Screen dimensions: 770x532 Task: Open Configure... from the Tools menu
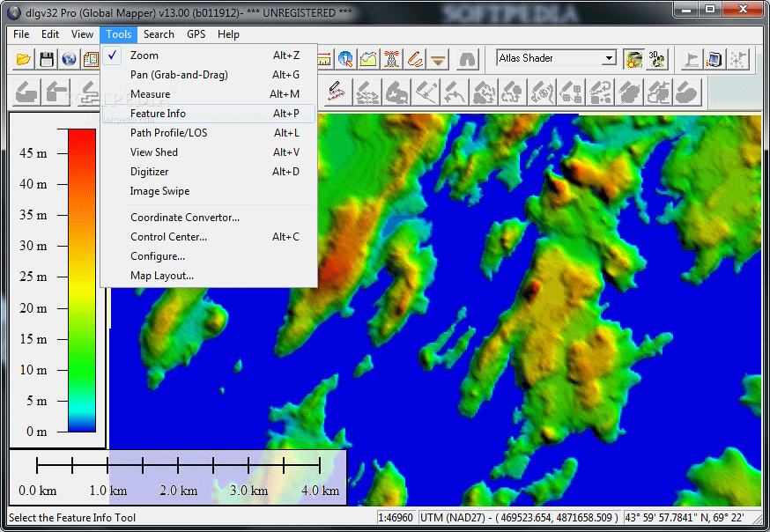[209, 256]
